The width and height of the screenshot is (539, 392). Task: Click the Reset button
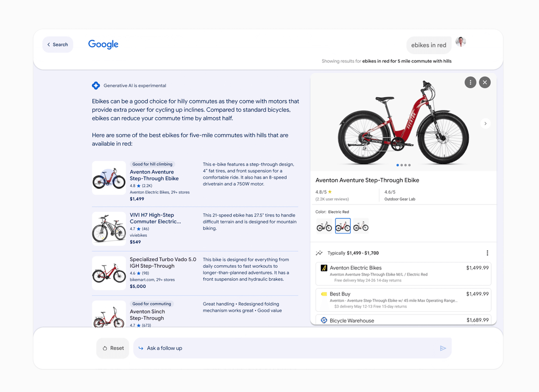pyautogui.click(x=112, y=348)
